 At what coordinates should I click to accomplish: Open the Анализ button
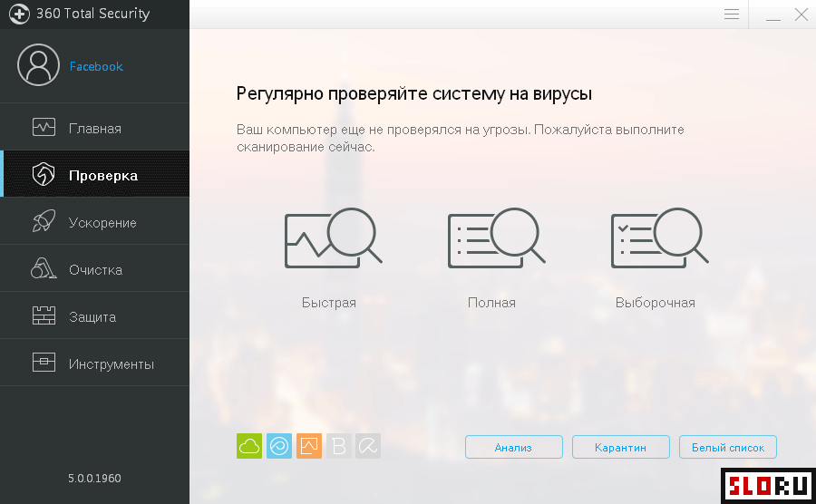point(514,447)
